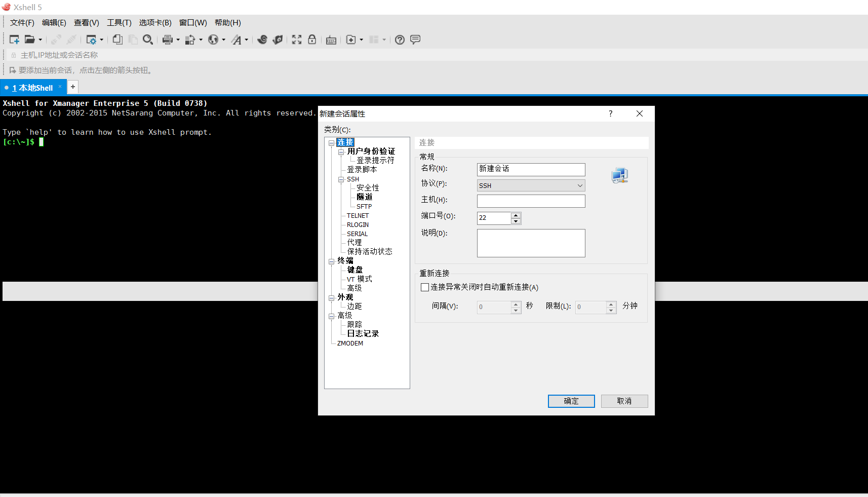
Task: Open the Properties icon dropdown arrow
Action: (102, 40)
